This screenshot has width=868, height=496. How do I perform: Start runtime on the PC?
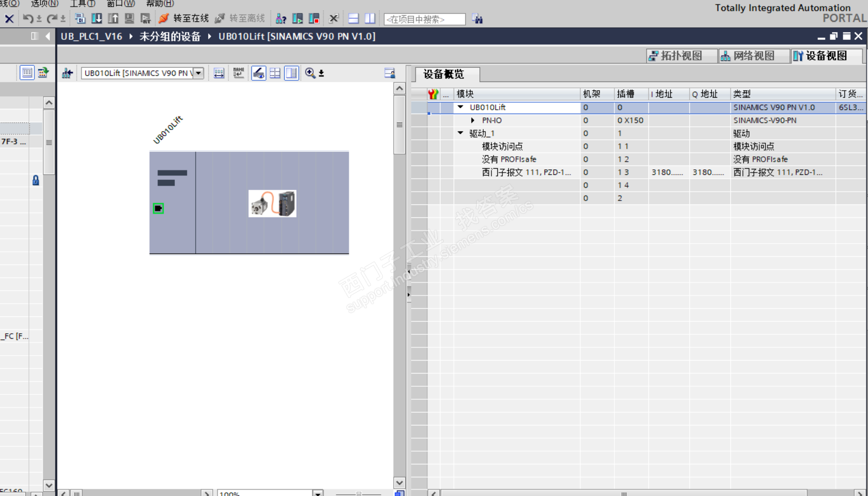click(145, 19)
